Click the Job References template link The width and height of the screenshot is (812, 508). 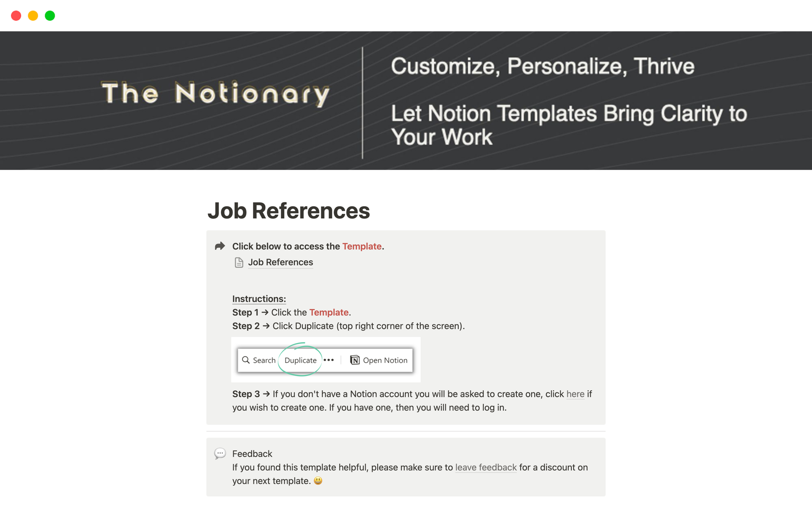280,262
